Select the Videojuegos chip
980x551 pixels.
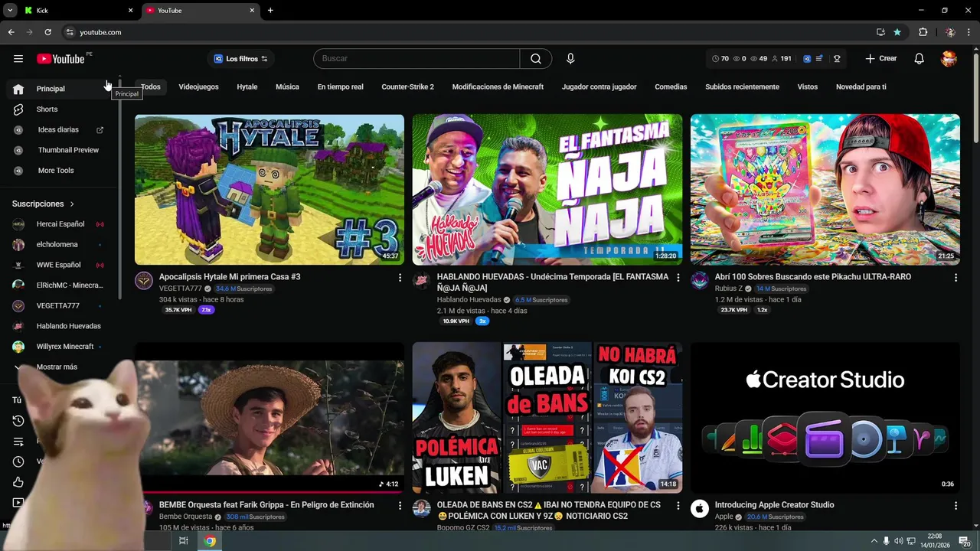(x=198, y=87)
